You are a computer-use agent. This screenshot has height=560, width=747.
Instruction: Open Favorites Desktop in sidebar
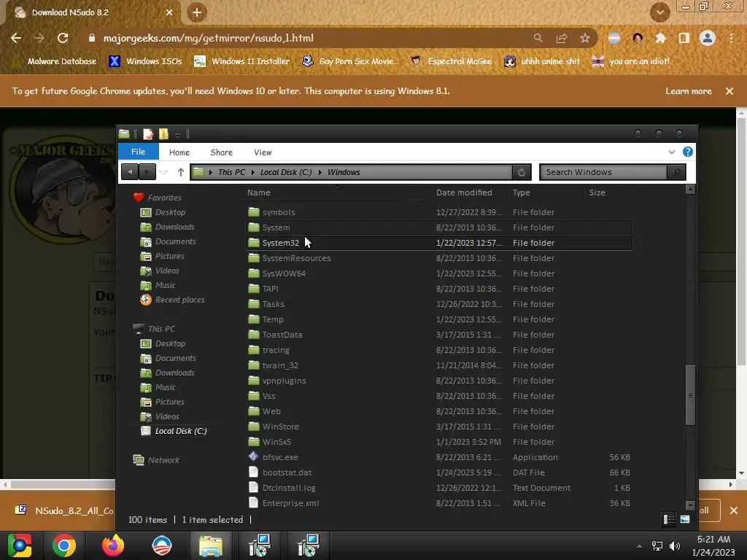tap(170, 212)
